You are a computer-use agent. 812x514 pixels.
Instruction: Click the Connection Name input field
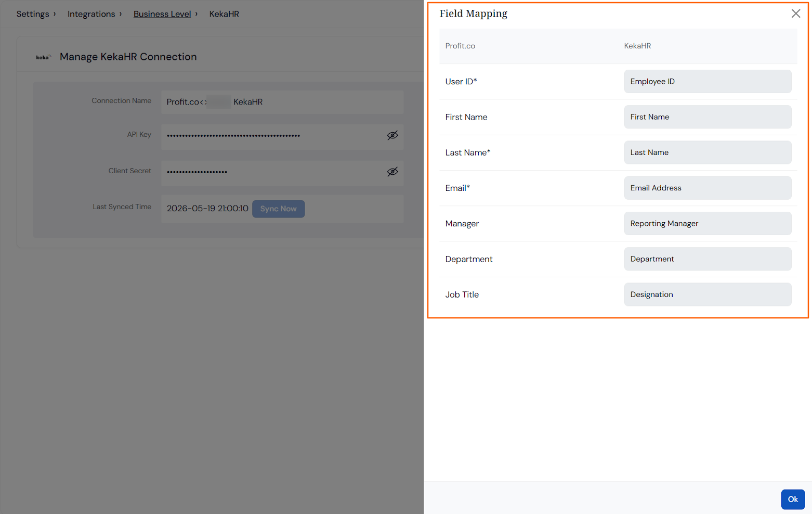pyautogui.click(x=282, y=102)
